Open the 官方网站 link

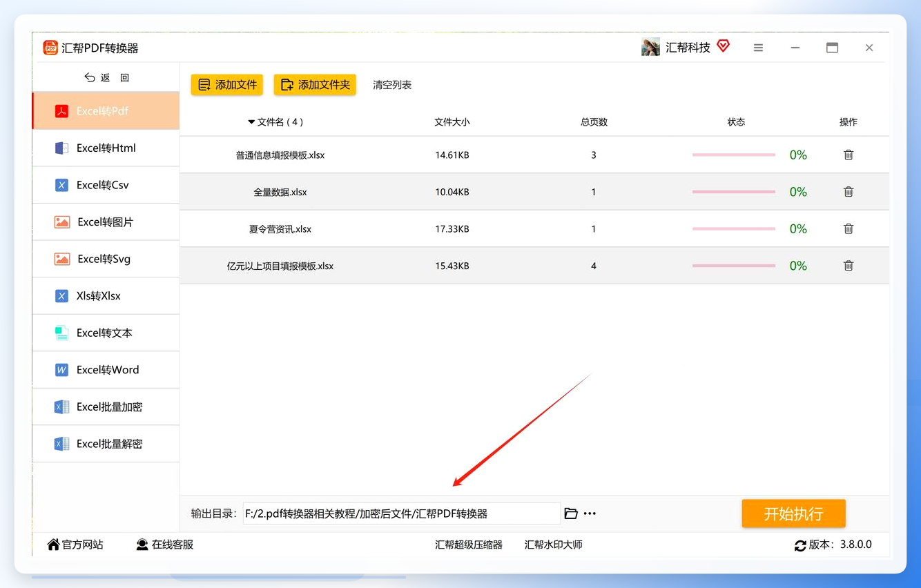[x=75, y=545]
